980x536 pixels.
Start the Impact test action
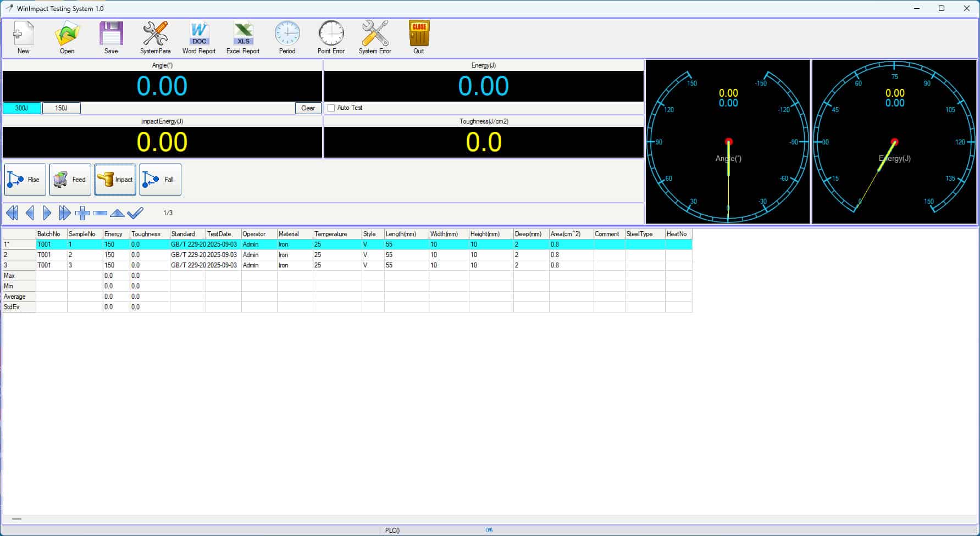[115, 179]
